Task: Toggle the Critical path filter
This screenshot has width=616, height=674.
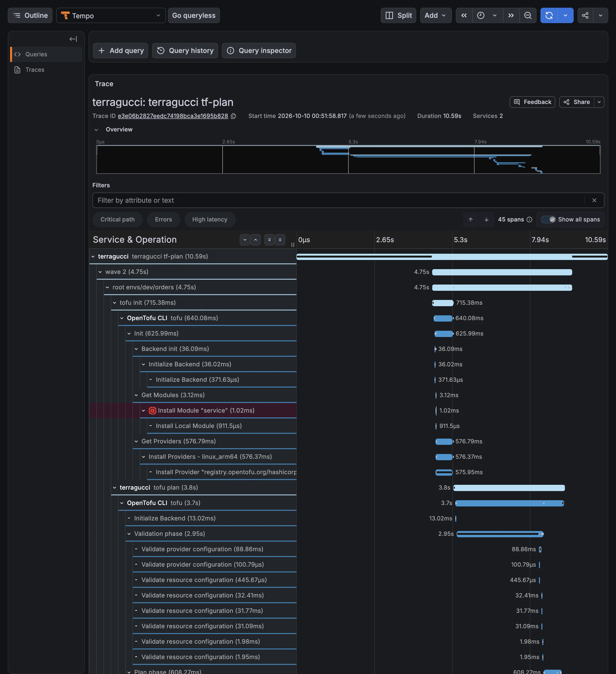Action: (118, 219)
